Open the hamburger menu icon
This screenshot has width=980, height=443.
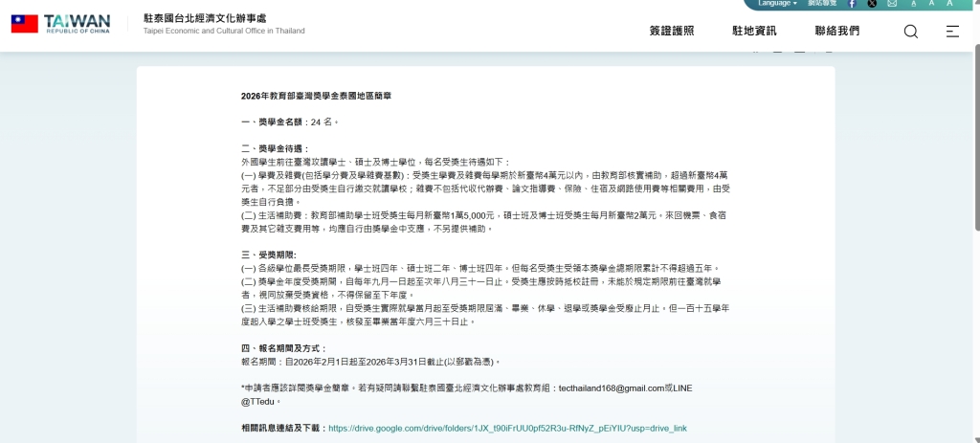click(951, 31)
